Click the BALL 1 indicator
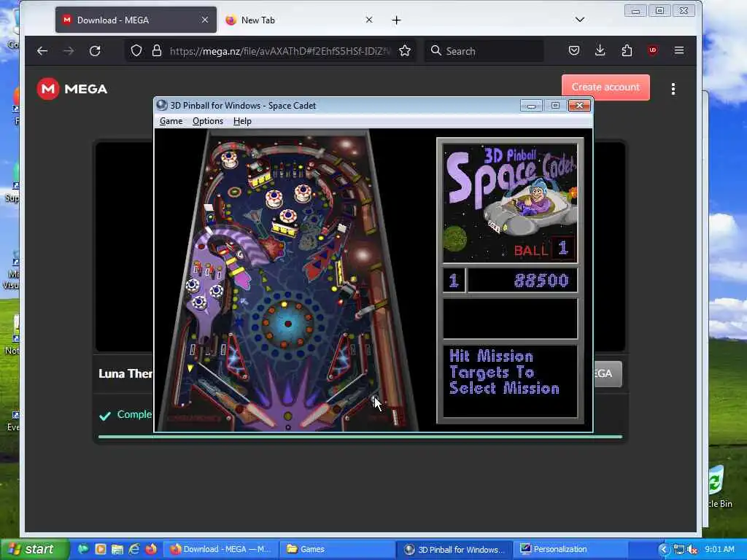The image size is (747, 560). click(544, 249)
